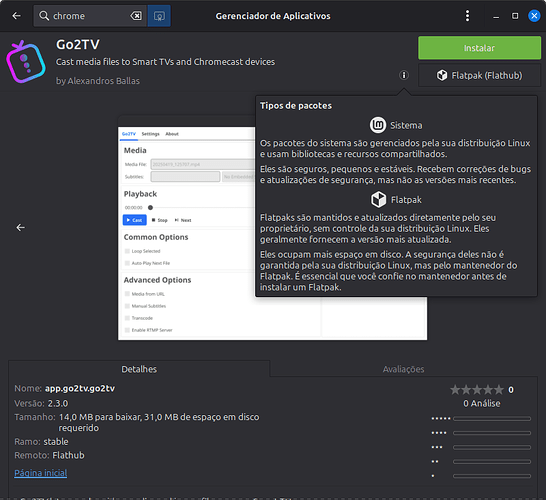Image resolution: width=546 pixels, height=500 pixels.
Task: Open the Página inicial link
Action: point(41,473)
